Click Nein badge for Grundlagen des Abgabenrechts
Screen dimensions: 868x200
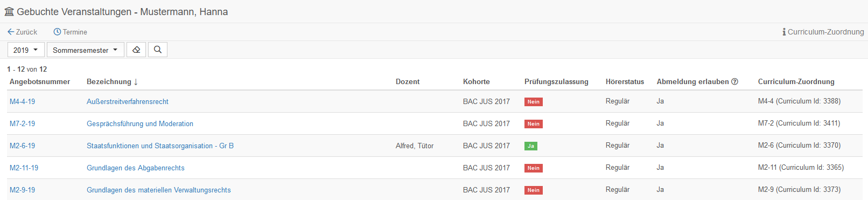point(534,168)
